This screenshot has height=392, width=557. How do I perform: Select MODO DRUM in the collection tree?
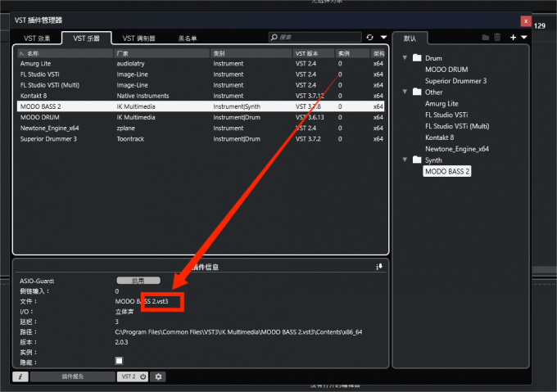tap(446, 70)
